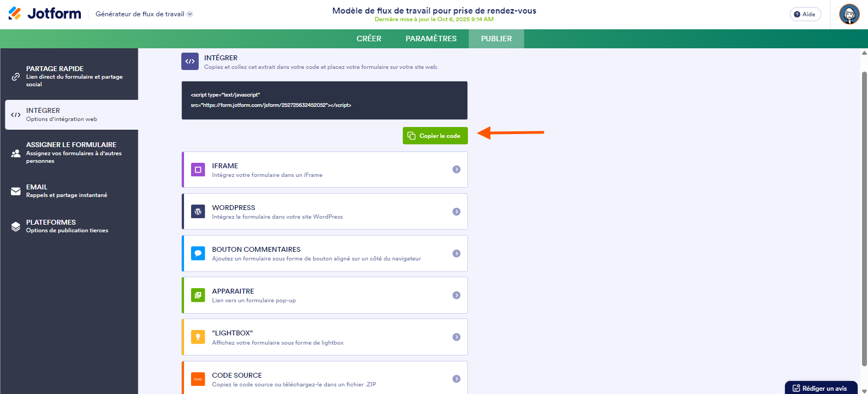The height and width of the screenshot is (394, 868).
Task: Select INTÉGRER in the sidebar
Action: (x=72, y=115)
